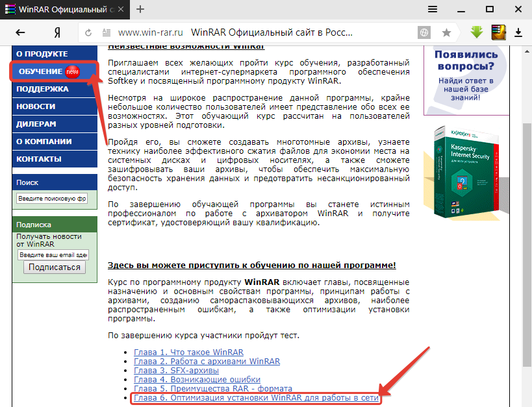
Task: Maximize the browser window
Action: [x=490, y=9]
